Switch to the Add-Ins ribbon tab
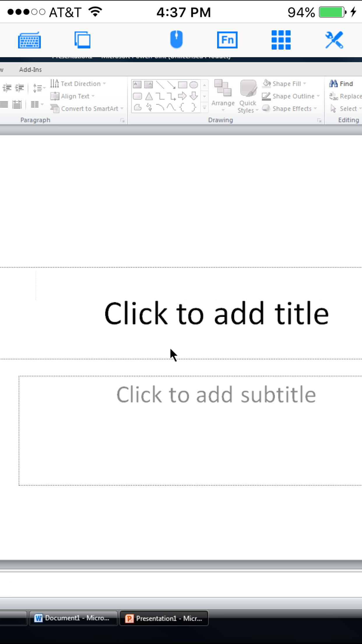 point(30,69)
